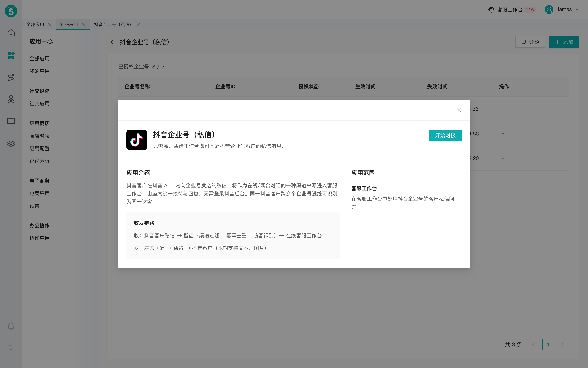Open the app center grid icon

(x=11, y=55)
